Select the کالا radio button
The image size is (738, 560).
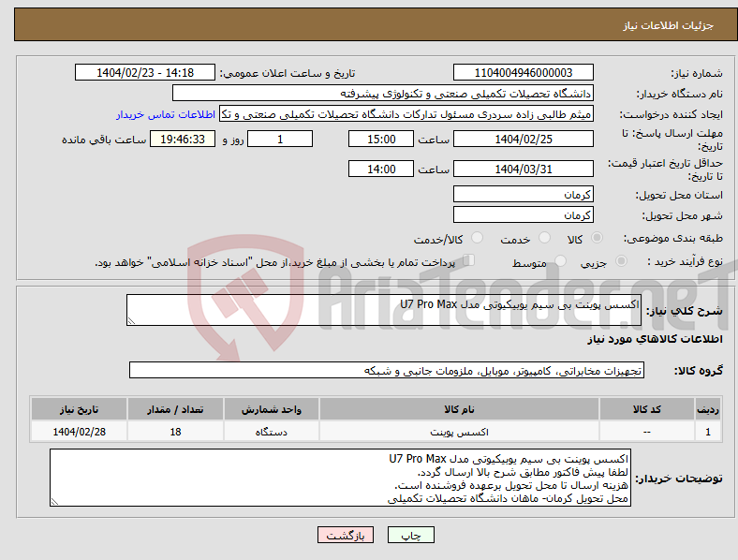(x=597, y=238)
